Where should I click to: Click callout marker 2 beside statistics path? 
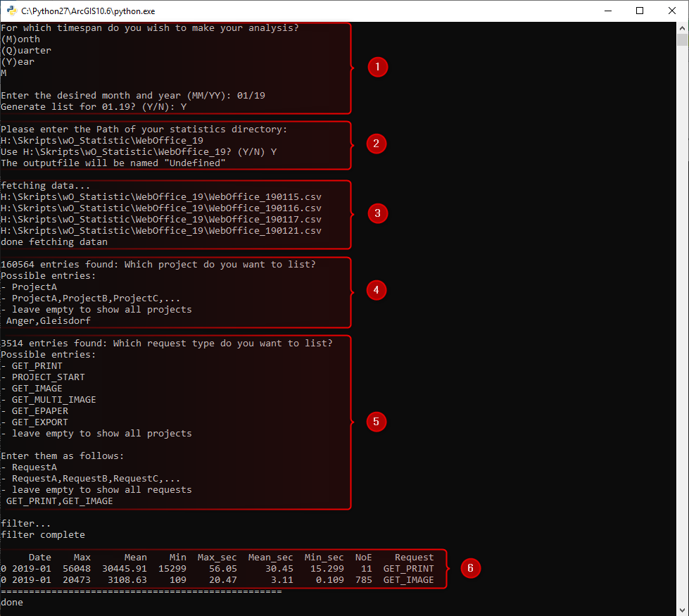(x=377, y=143)
